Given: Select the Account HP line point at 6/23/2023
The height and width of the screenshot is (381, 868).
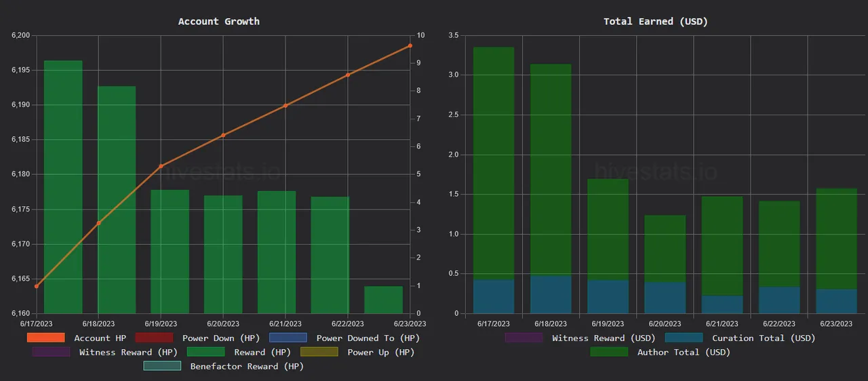Looking at the screenshot, I should pyautogui.click(x=410, y=45).
